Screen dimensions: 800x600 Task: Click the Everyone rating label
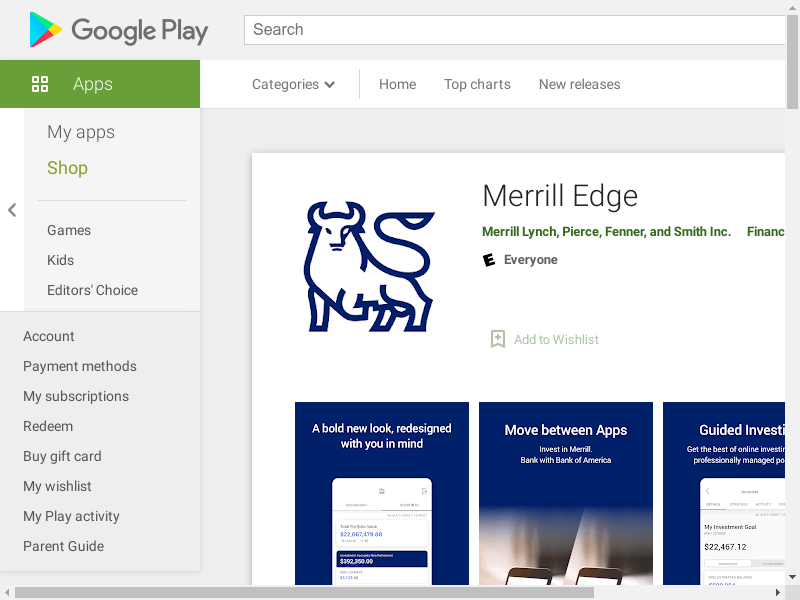tap(531, 260)
